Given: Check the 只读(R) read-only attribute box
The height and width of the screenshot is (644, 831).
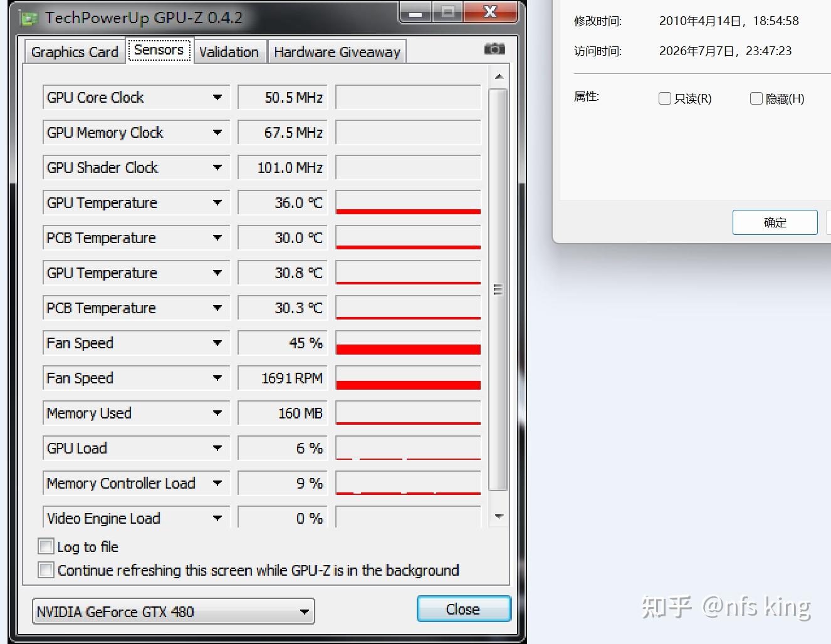Looking at the screenshot, I should 665,98.
